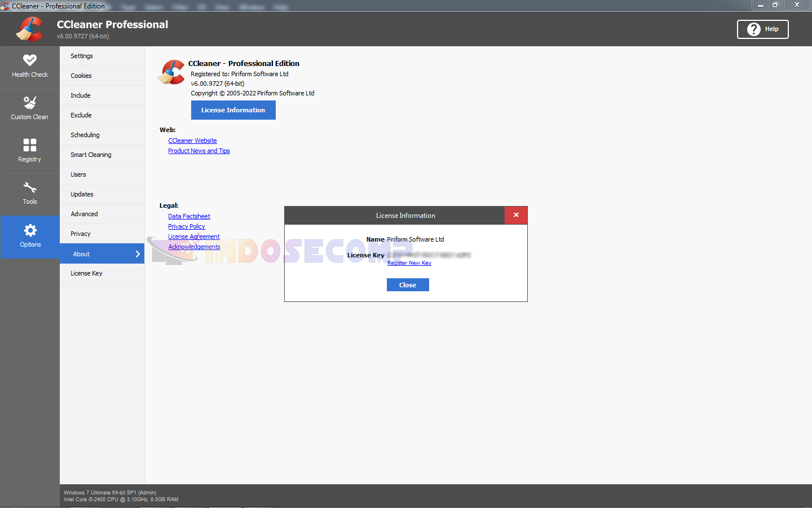Viewport: 812px width, 508px height.
Task: Open the Acknowledgements link
Action: (x=194, y=247)
